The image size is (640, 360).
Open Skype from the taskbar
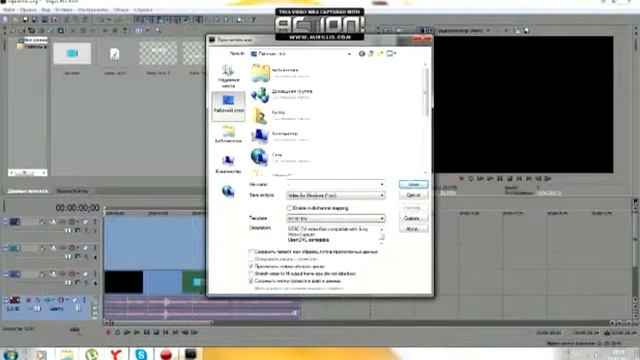tap(141, 354)
